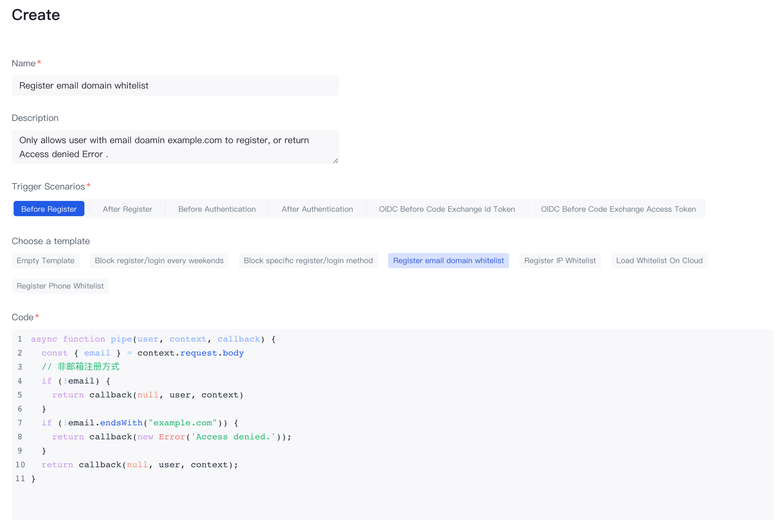Grab the Description textarea resize handle
This screenshot has height=532, width=782.
tap(335, 161)
